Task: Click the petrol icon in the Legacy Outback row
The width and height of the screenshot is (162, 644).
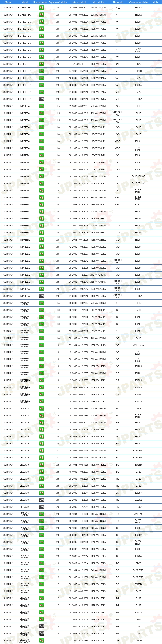Action: 42,640
